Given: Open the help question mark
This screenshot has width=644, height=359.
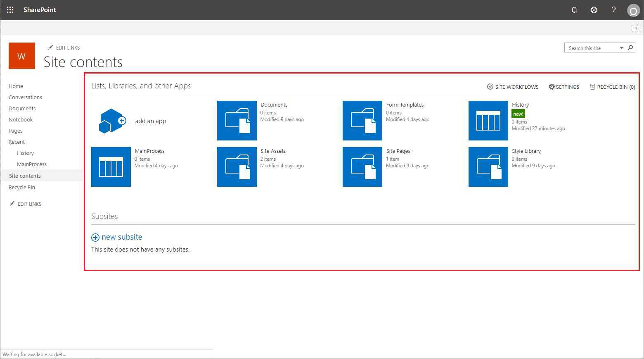Looking at the screenshot, I should [613, 10].
